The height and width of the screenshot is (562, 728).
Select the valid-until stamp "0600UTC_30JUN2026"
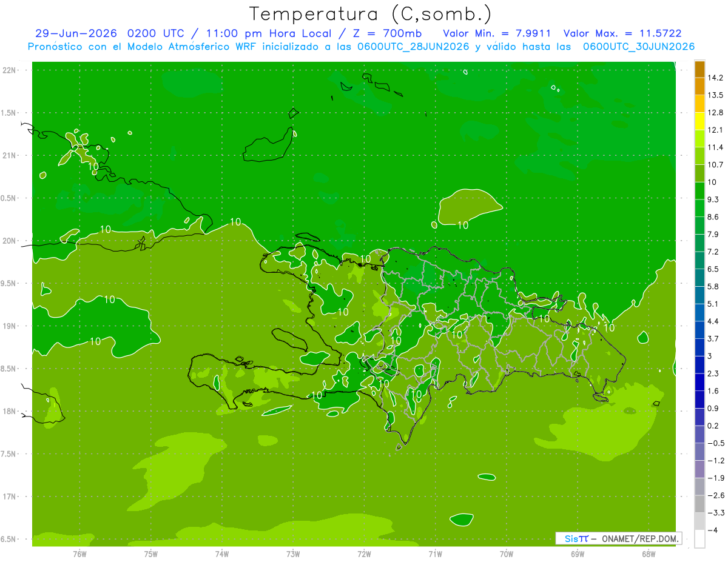[638, 46]
